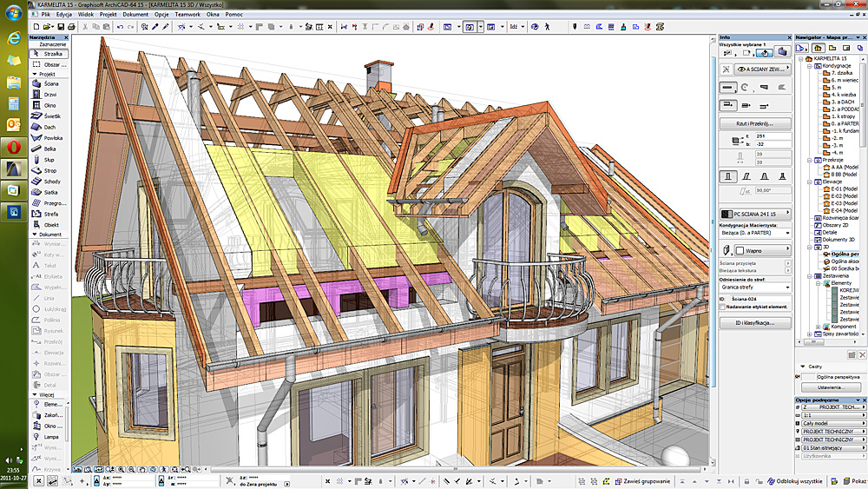Click Odblokuj wszystkie button

click(794, 481)
